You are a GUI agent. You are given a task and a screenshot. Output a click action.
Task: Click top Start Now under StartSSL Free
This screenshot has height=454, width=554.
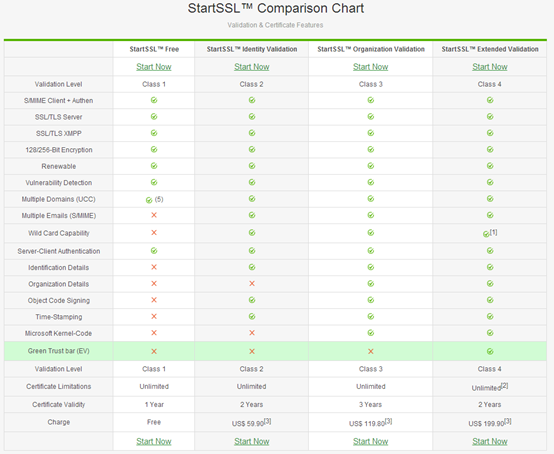[x=154, y=67]
